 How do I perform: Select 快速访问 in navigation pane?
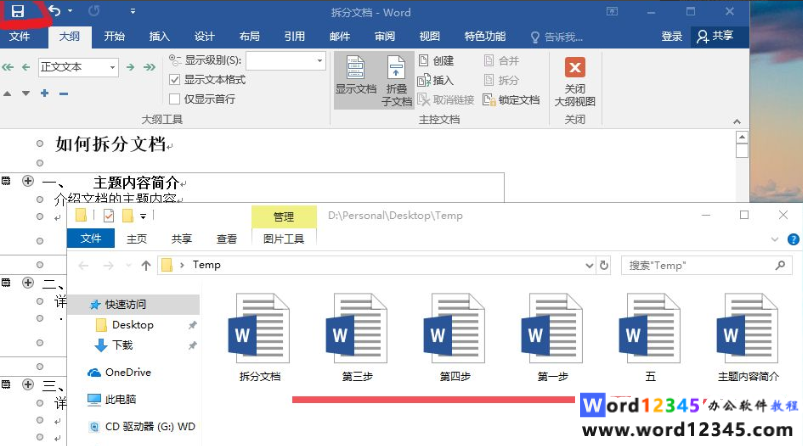(134, 305)
